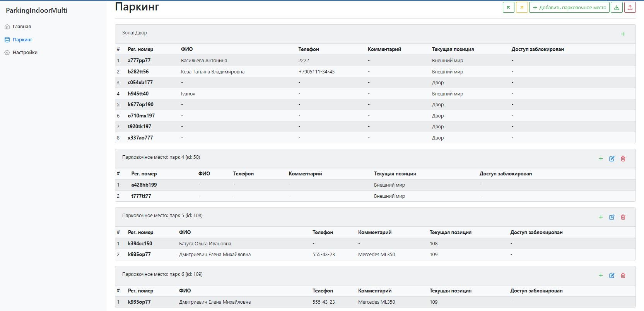Click the home icon beside Главная
This screenshot has height=311, width=644.
coord(7,27)
